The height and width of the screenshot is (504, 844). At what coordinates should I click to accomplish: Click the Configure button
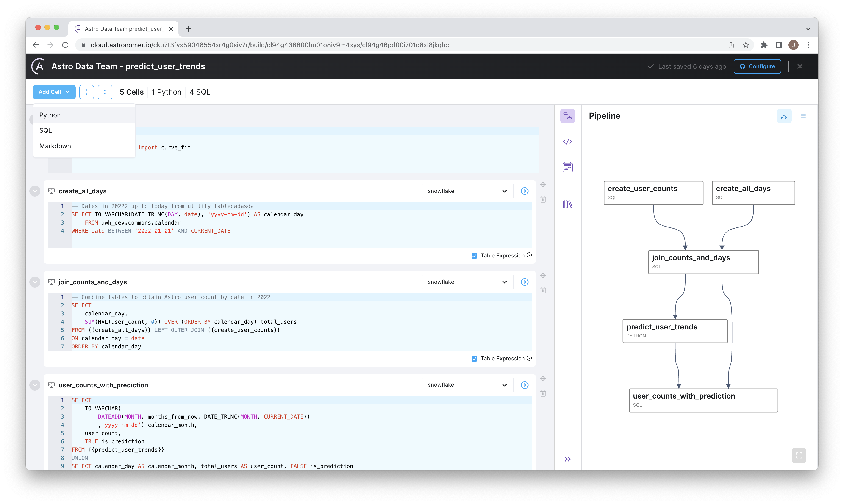(x=757, y=66)
